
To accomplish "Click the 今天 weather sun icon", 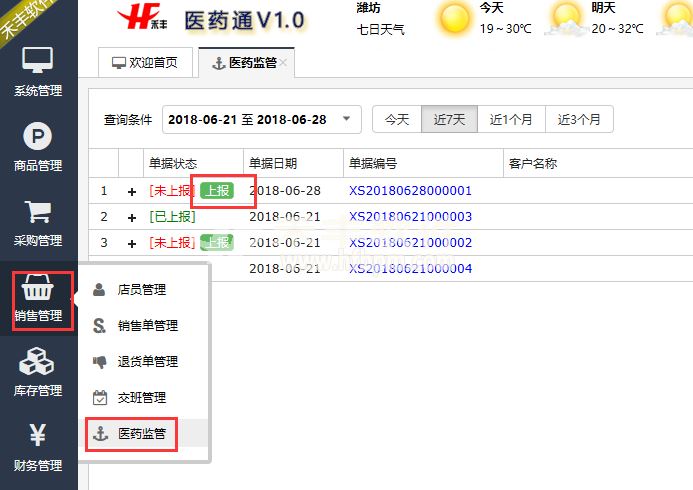I will 455,18.
